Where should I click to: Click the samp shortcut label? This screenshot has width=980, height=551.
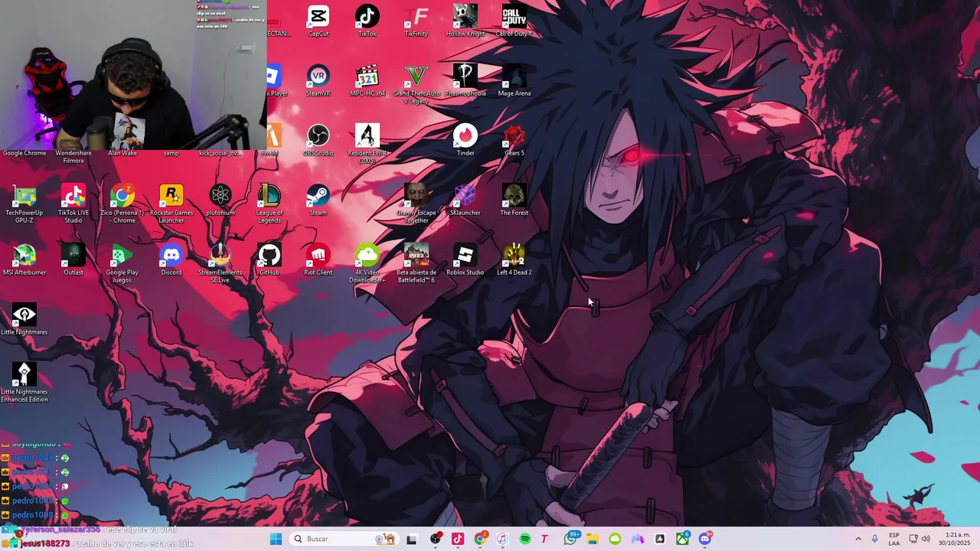pos(171,153)
